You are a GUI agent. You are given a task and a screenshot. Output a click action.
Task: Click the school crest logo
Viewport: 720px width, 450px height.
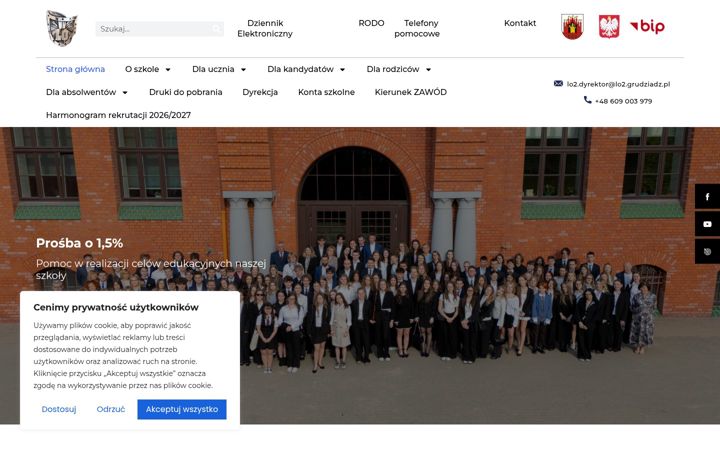(x=62, y=28)
